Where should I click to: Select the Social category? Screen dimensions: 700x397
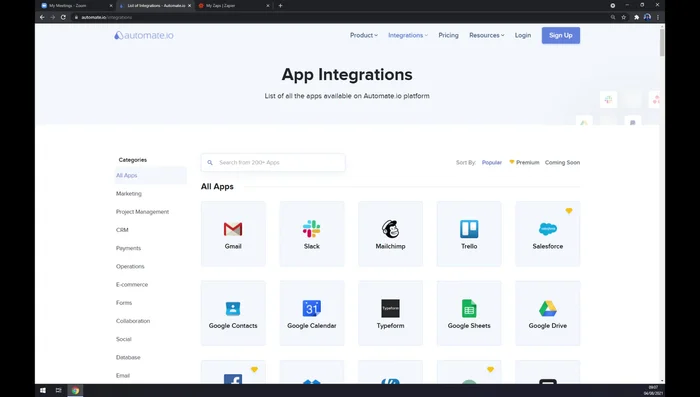tap(124, 339)
